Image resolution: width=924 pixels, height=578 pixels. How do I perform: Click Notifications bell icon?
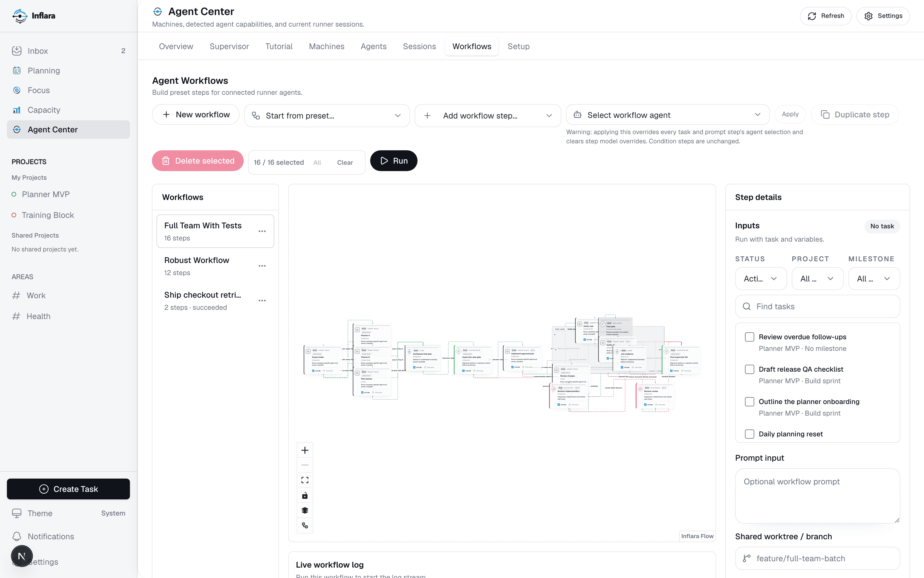17,536
